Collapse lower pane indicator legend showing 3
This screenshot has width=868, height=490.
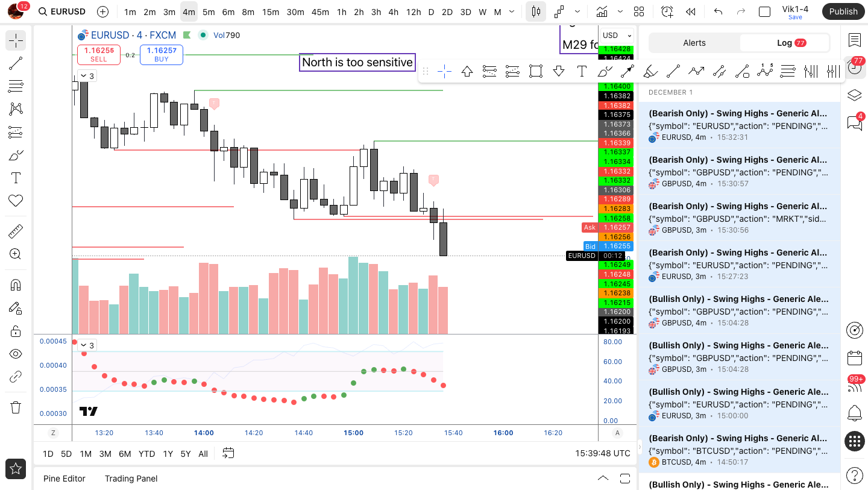point(87,345)
